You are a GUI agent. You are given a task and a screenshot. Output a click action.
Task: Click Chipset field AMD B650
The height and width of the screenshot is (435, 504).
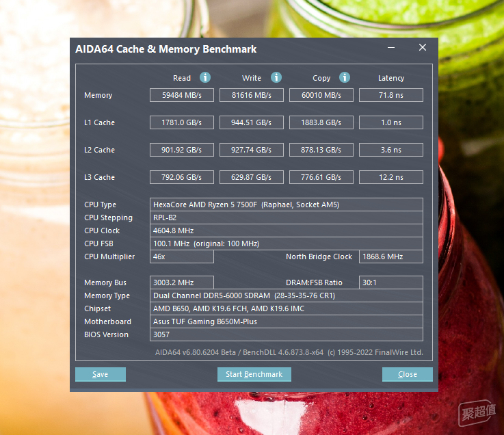click(x=287, y=308)
